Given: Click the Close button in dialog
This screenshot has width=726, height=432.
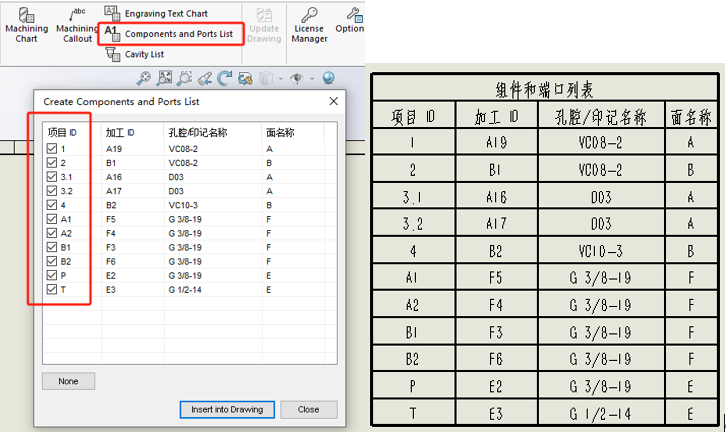Looking at the screenshot, I should pyautogui.click(x=309, y=409).
